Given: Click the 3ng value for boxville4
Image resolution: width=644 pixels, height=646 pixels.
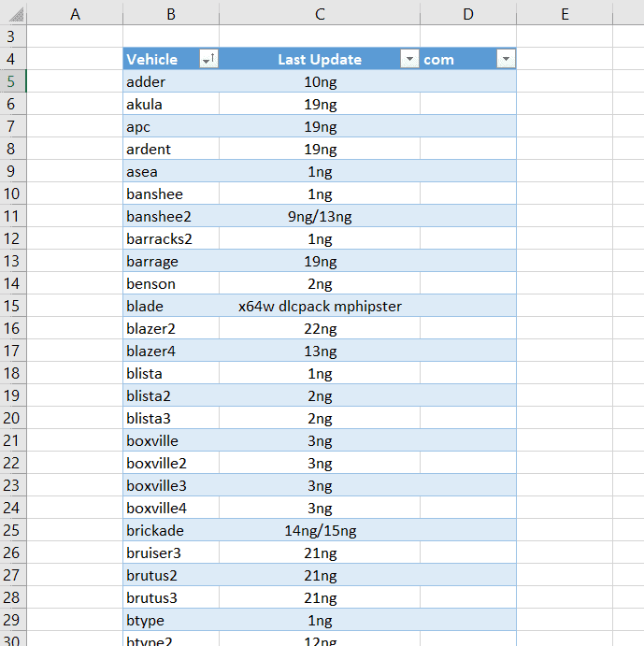Looking at the screenshot, I should coord(320,508).
